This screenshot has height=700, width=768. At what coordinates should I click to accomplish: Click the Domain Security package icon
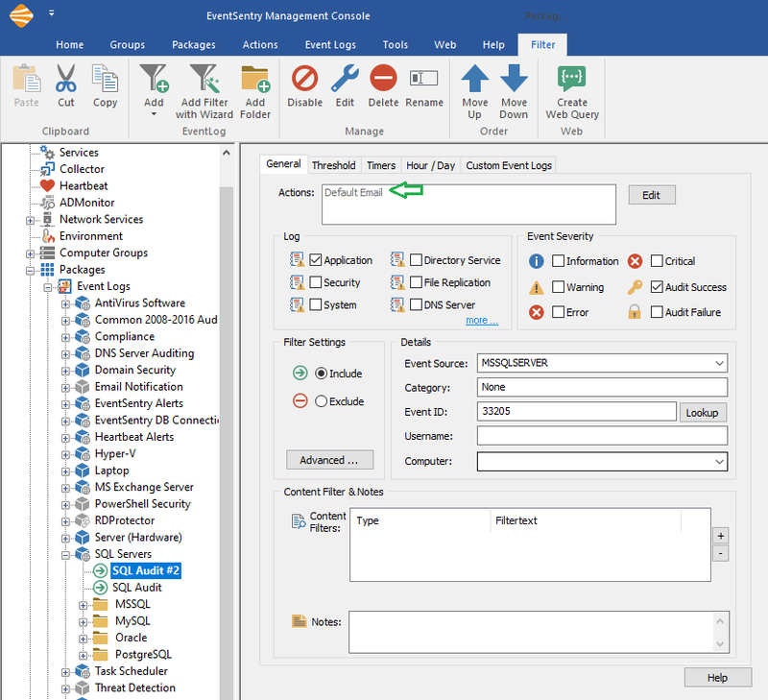click(x=83, y=370)
